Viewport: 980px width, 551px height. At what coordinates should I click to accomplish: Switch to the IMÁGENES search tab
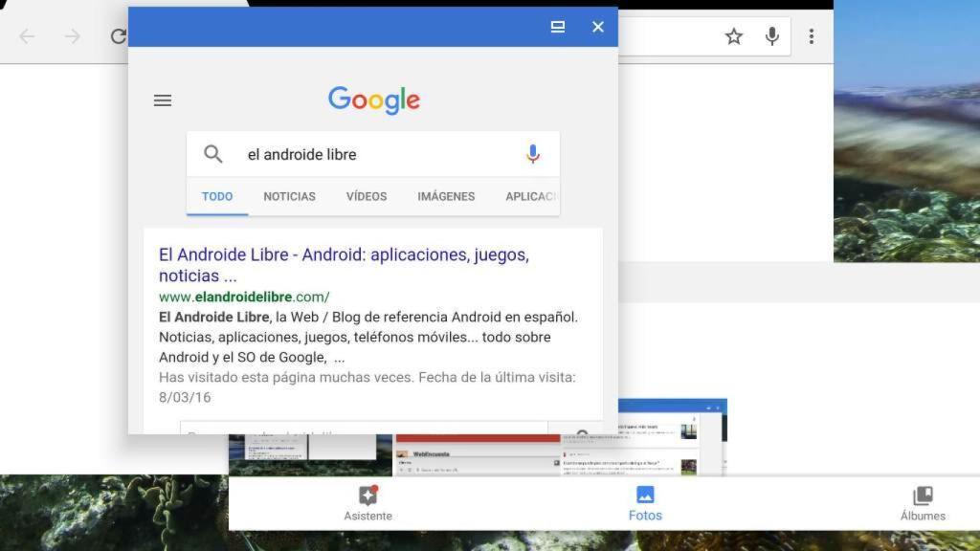coord(446,196)
